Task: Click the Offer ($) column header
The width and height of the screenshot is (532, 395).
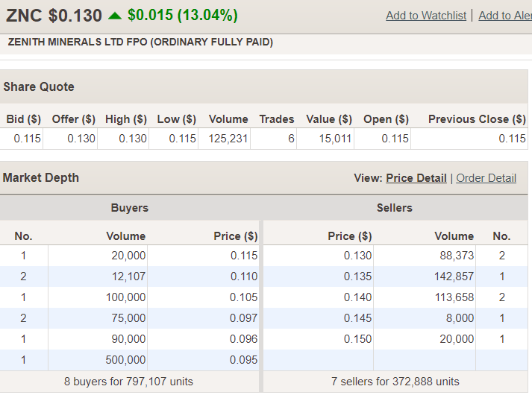Action: point(73,119)
